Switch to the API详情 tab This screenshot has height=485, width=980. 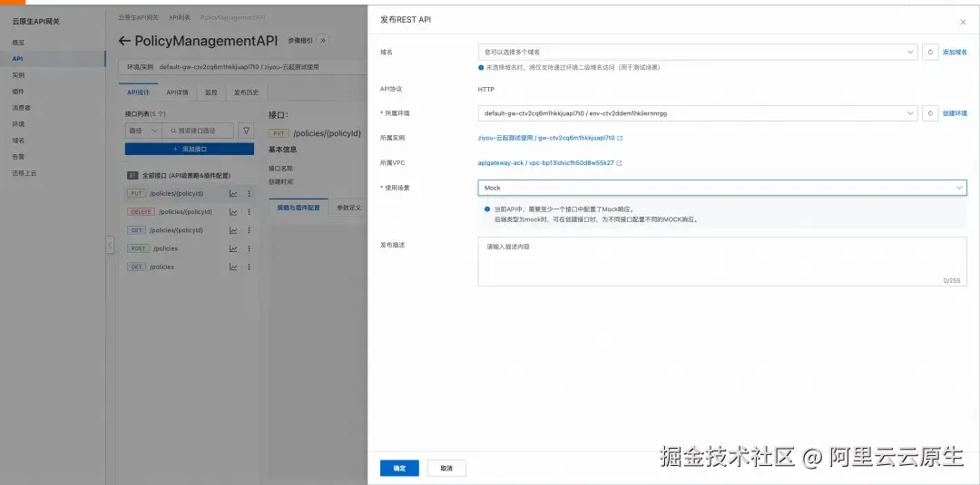coord(178,92)
